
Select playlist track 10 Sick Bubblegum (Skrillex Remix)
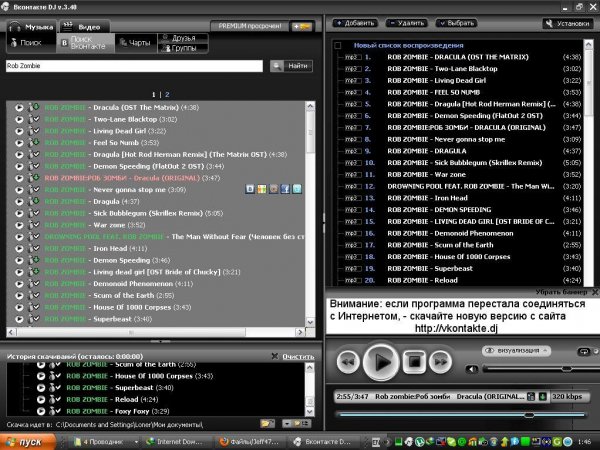(459, 163)
